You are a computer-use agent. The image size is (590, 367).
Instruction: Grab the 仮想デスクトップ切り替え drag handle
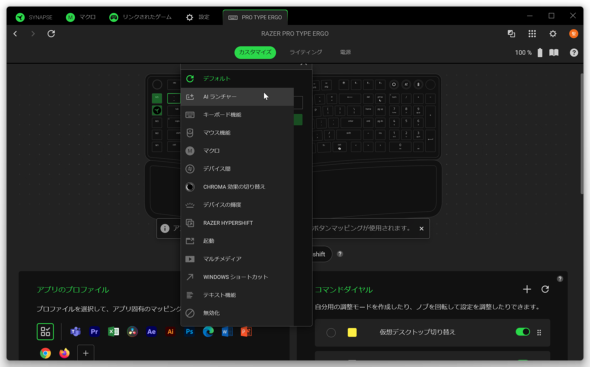coord(539,332)
